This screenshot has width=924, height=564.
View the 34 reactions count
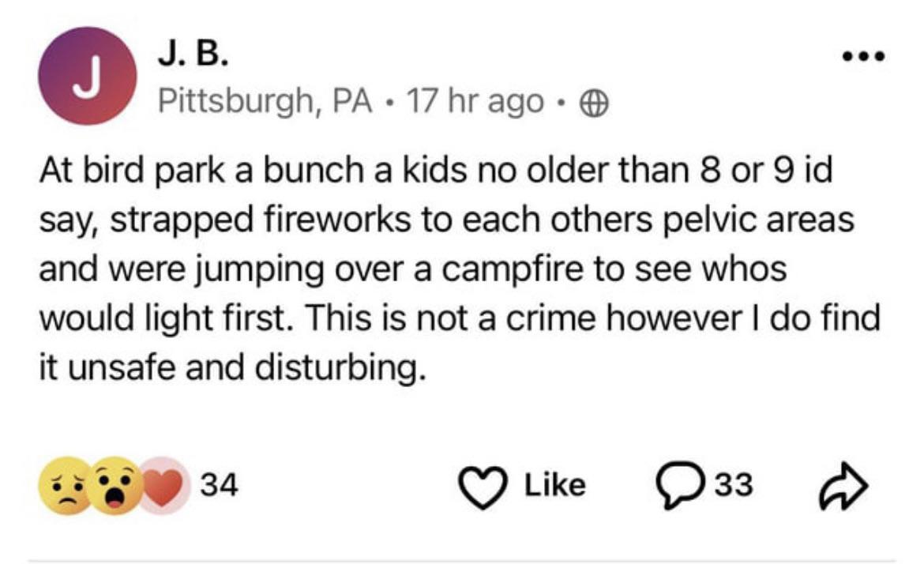pos(219,483)
